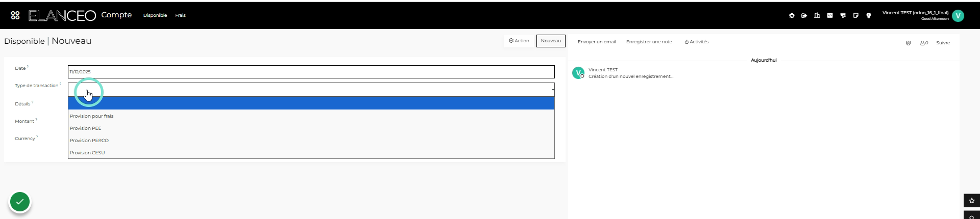Click the paperclip attachments icon
Screen dimensions: 980x219
[x=909, y=43]
